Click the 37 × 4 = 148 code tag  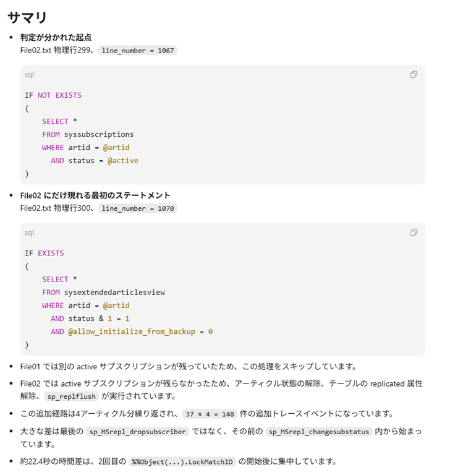pos(210,414)
